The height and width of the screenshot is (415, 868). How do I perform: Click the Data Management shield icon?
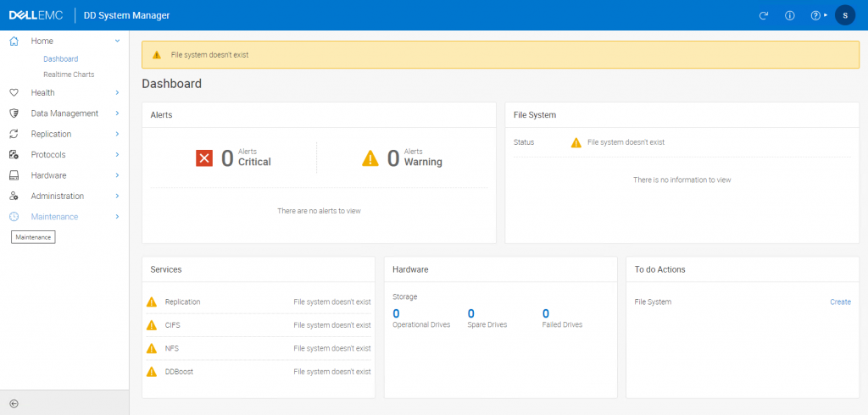(14, 113)
